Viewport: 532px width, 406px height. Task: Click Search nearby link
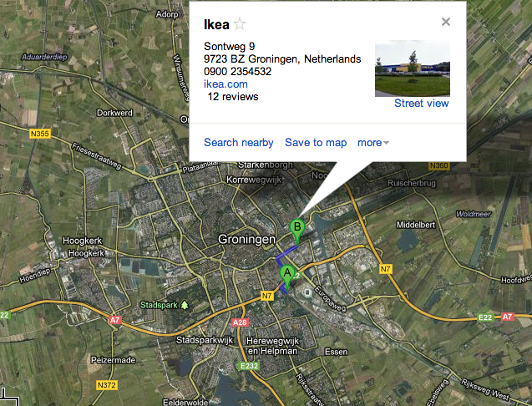pyautogui.click(x=239, y=143)
